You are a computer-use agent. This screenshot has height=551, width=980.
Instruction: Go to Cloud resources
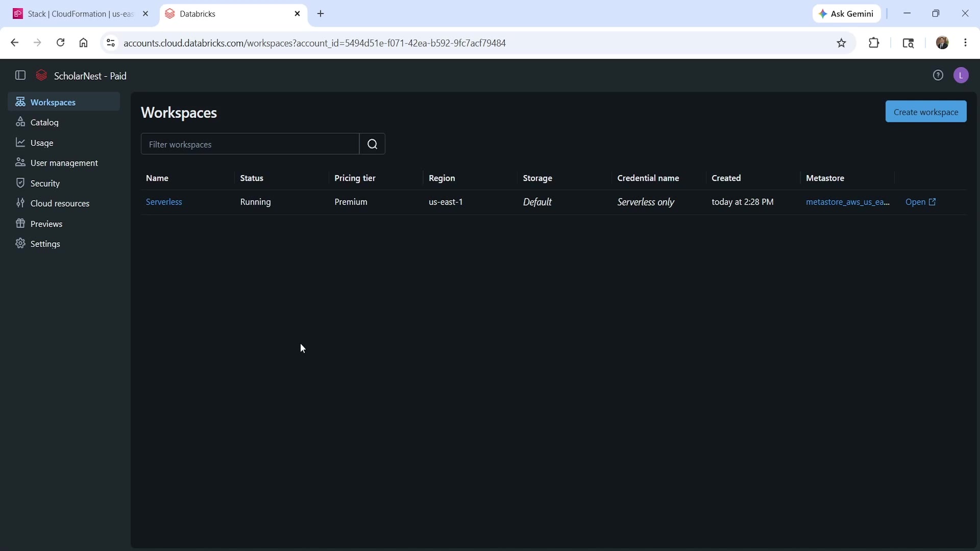[x=64, y=203]
